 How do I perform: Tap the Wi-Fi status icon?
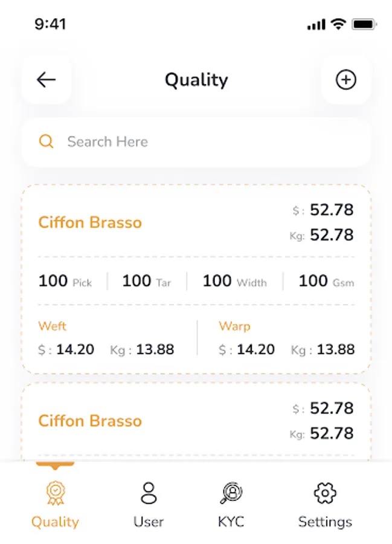tap(338, 24)
